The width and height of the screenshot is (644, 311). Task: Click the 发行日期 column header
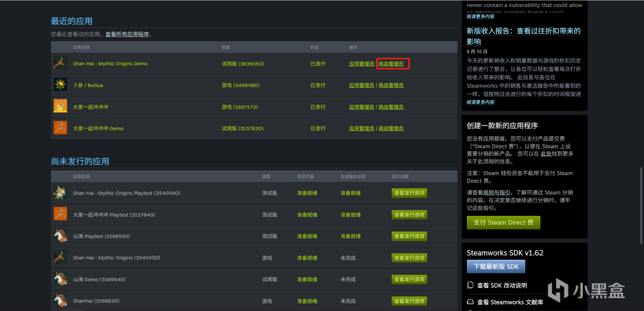point(400,177)
